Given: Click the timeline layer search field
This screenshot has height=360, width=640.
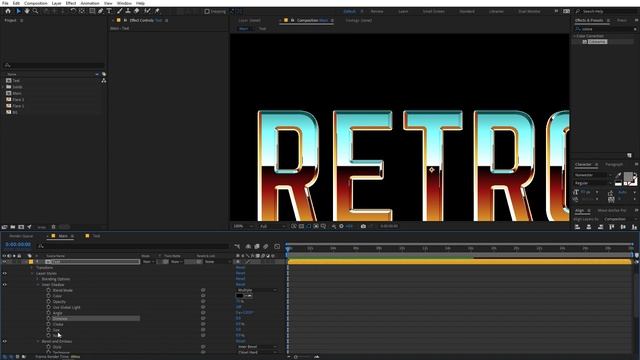Looking at the screenshot, I should [x=133, y=246].
